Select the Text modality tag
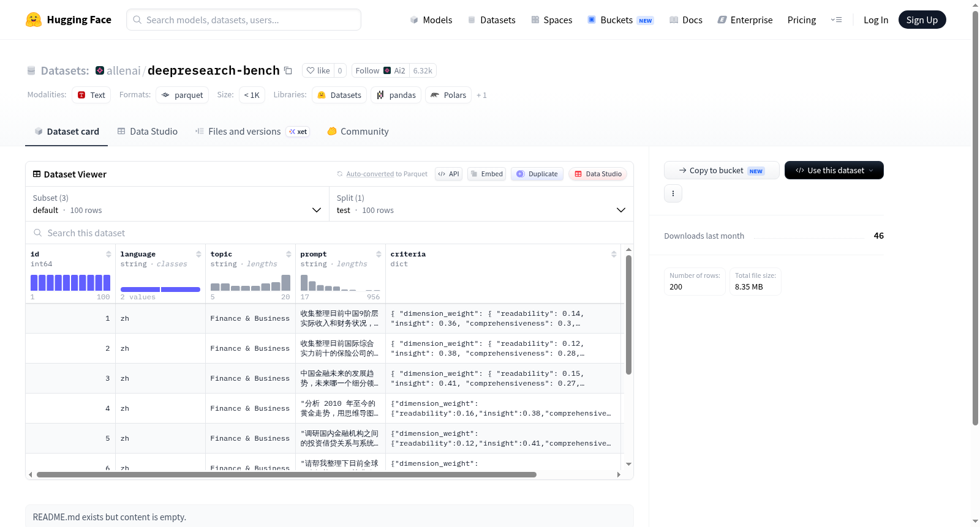This screenshot has width=980, height=527. pos(91,95)
